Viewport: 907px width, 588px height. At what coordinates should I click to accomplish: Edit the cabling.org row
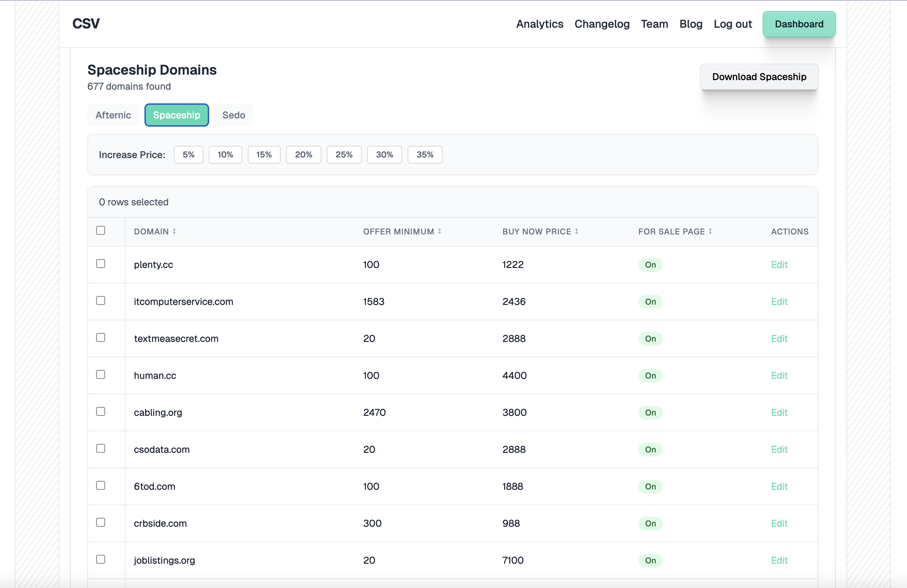(779, 412)
